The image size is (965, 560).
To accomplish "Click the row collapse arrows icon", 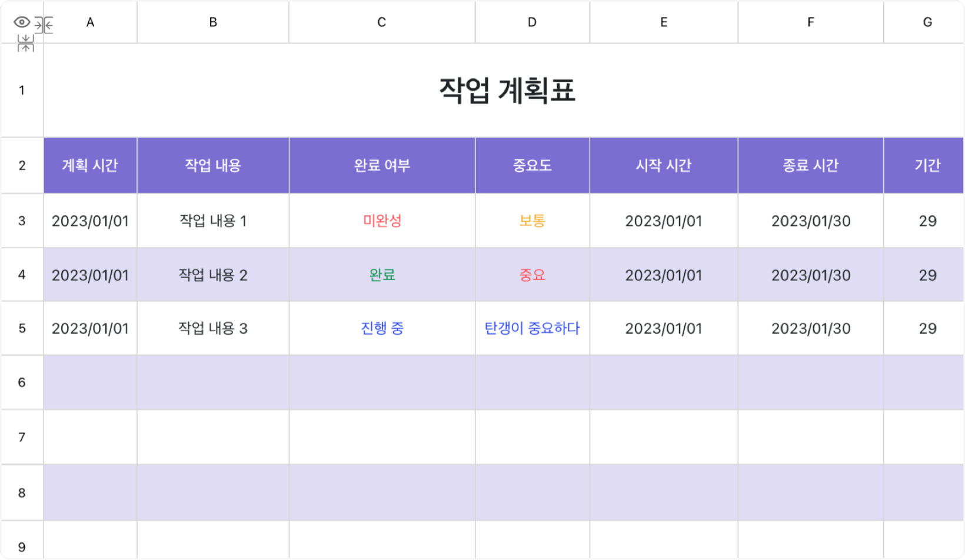I will pos(25,43).
